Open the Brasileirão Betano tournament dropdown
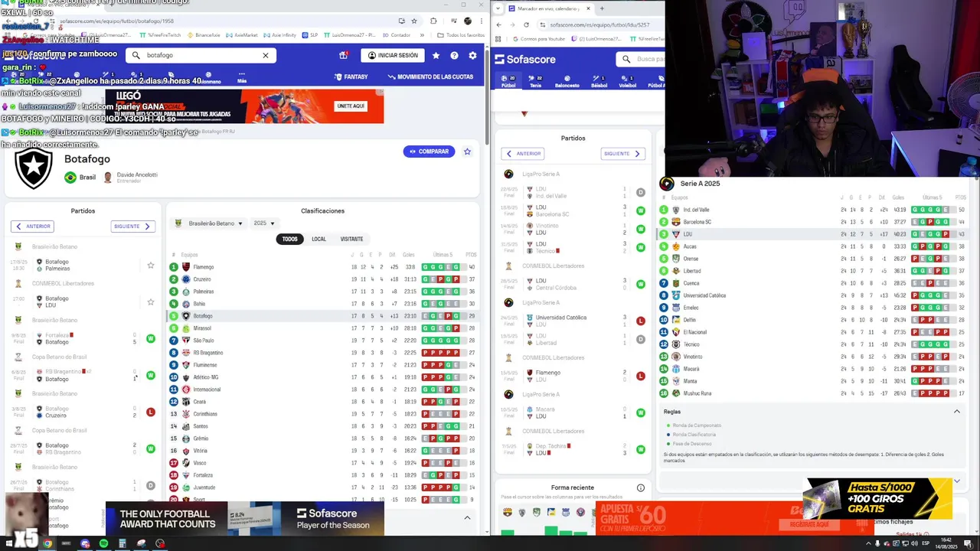The image size is (980, 551). [209, 223]
